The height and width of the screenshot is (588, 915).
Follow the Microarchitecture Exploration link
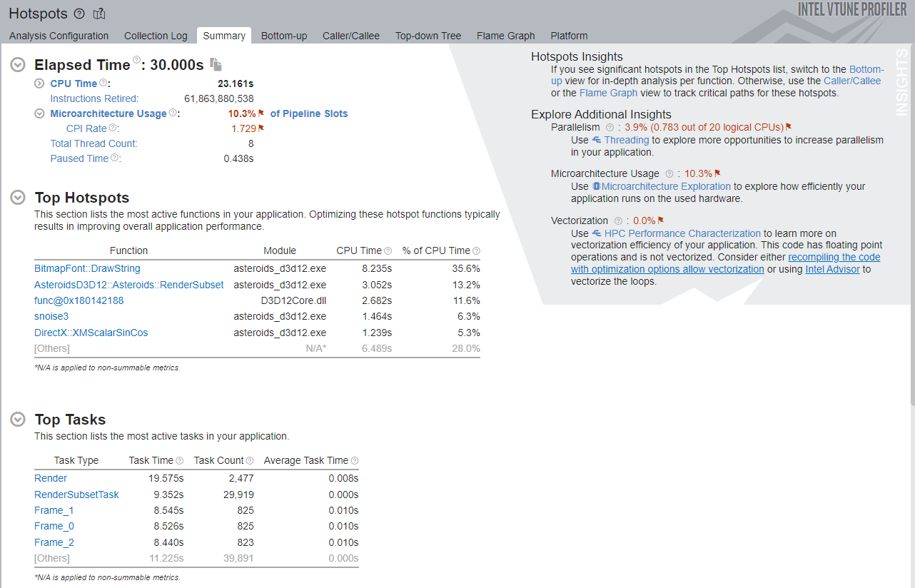666,186
